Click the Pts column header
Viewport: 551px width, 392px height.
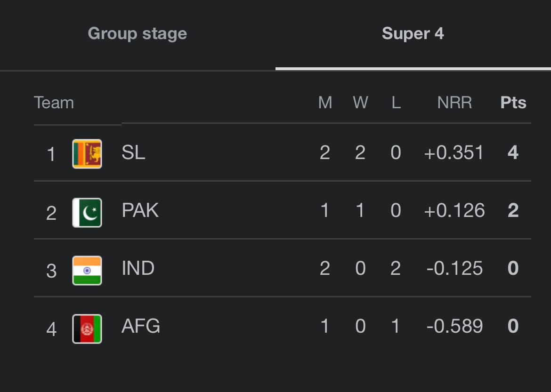(513, 103)
